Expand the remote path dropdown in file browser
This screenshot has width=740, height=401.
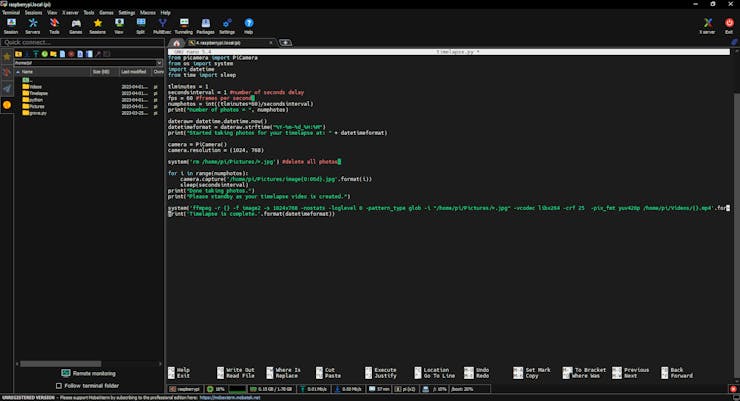click(x=159, y=62)
